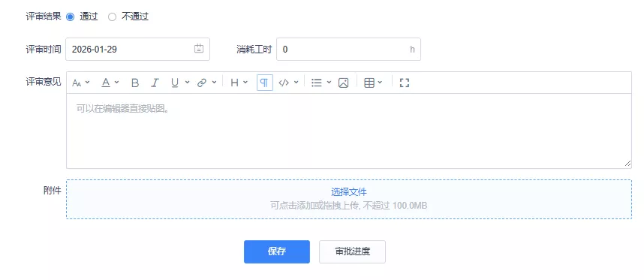Click the code block icon
Viewport: 644px width, 280px height.
tap(284, 83)
